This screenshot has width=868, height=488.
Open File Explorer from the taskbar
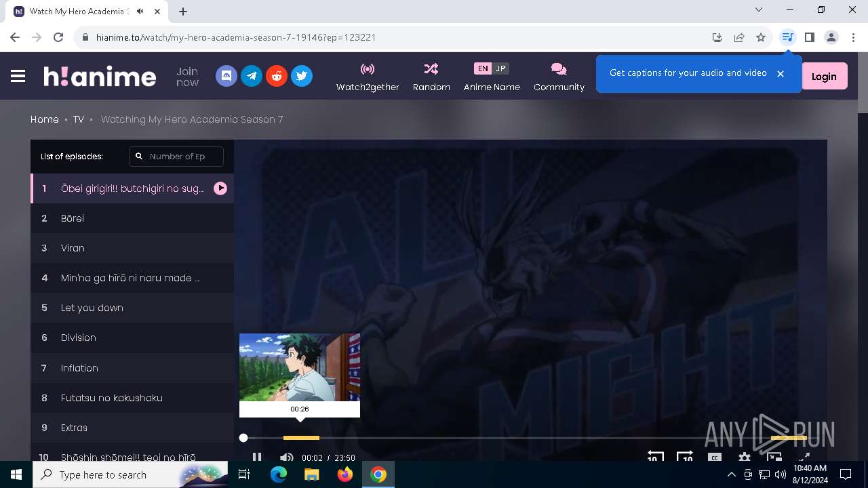[311, 474]
